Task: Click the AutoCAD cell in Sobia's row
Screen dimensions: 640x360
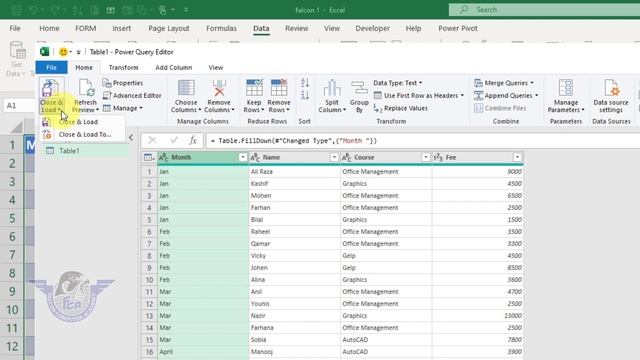Action: pos(386,340)
